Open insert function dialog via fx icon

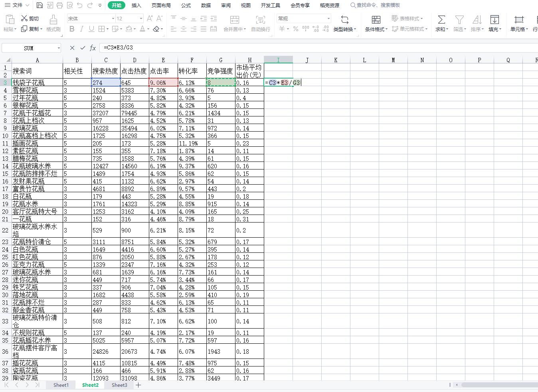(93, 48)
